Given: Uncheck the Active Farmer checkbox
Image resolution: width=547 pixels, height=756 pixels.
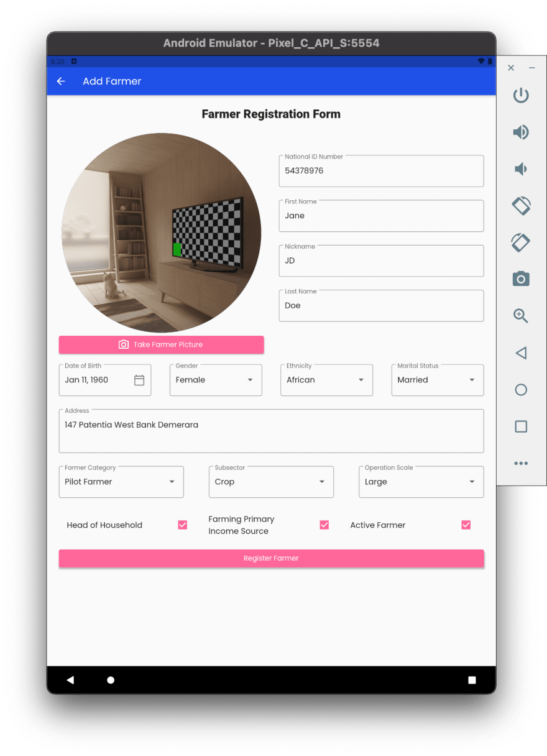Looking at the screenshot, I should [x=466, y=525].
